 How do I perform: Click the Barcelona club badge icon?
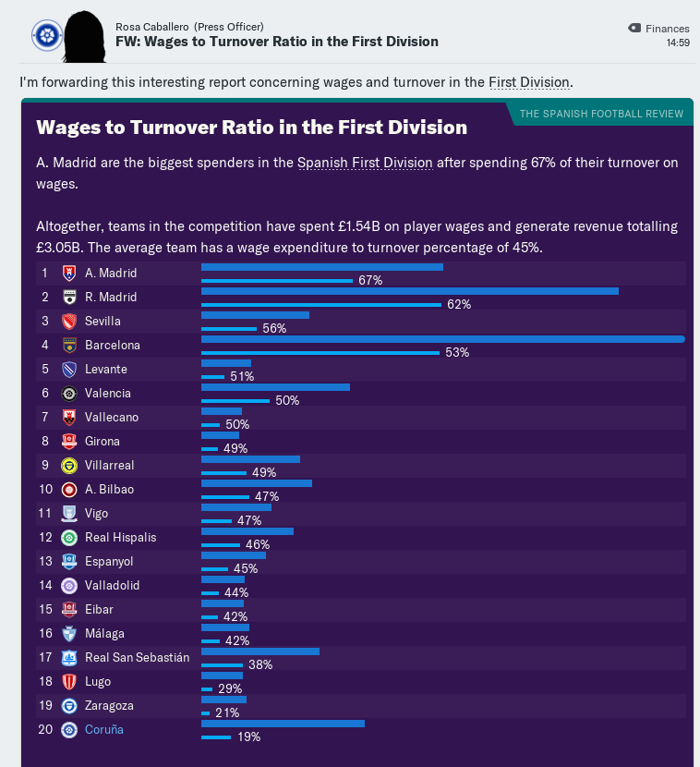[68, 346]
